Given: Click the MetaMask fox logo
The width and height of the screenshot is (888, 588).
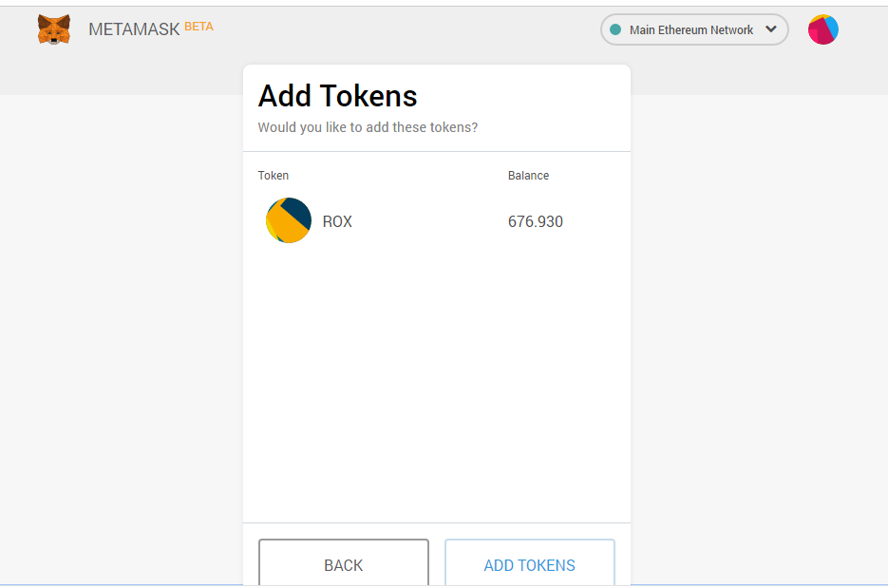Looking at the screenshot, I should tap(54, 29).
